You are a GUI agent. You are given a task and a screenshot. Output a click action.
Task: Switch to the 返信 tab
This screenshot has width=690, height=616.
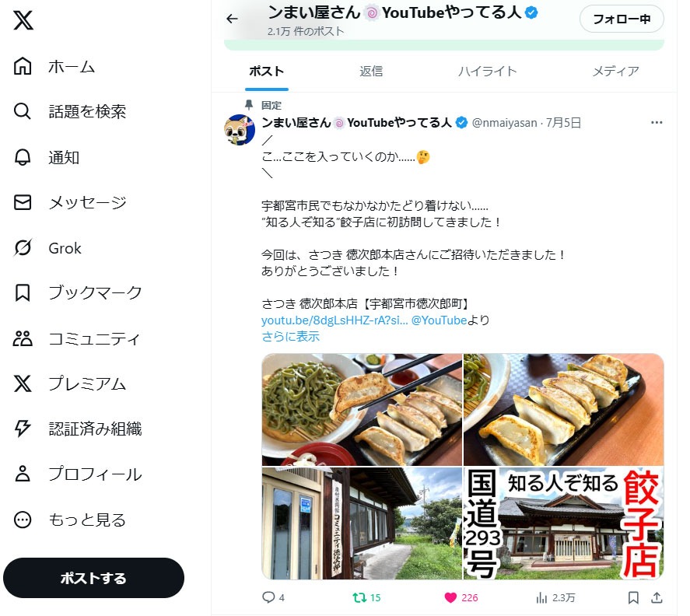click(371, 72)
